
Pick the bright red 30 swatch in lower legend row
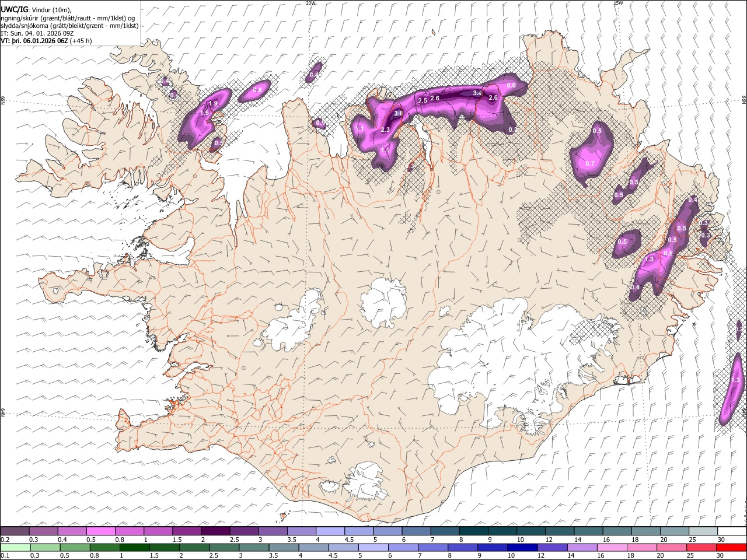[x=731, y=548]
